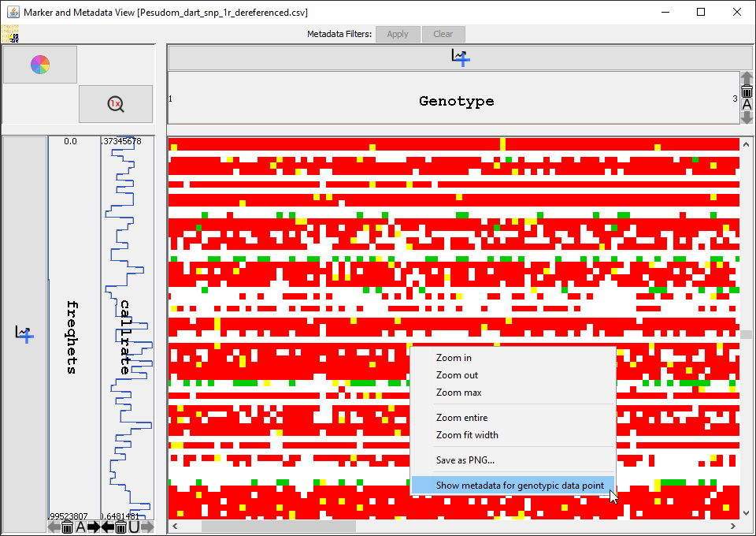This screenshot has height=536, width=756.
Task: Select 'Show metadata for genotypic data point'
Action: 513,486
